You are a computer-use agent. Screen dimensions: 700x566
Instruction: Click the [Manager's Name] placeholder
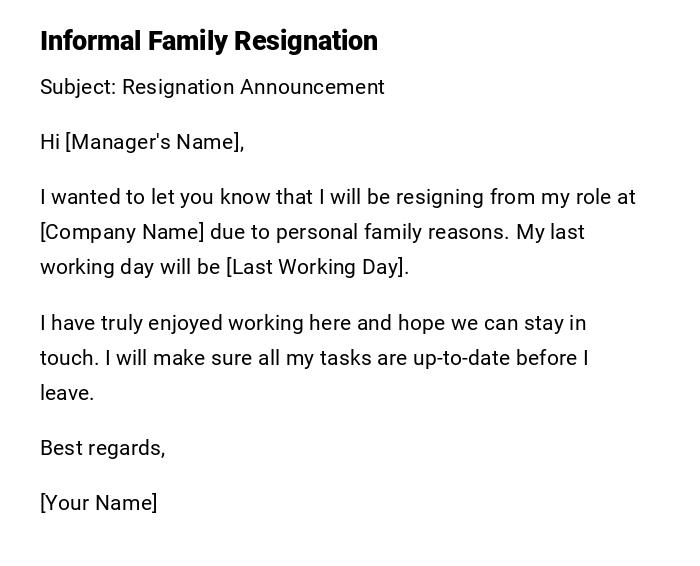click(x=154, y=142)
